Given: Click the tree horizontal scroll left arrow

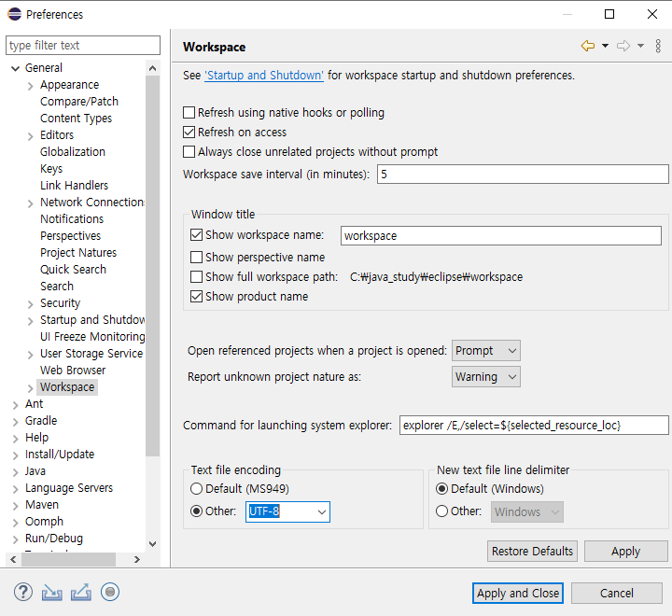Looking at the screenshot, I should click(13, 559).
